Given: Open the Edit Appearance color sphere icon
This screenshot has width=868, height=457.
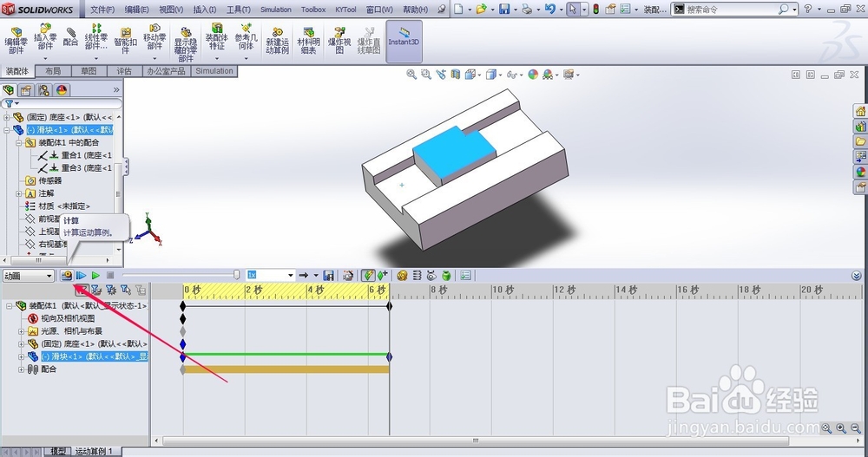Looking at the screenshot, I should (533, 74).
